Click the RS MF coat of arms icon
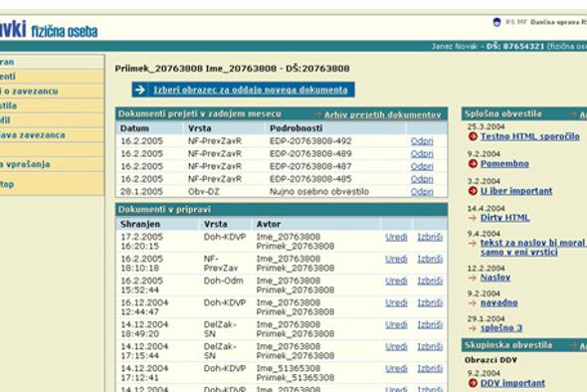This screenshot has width=587, height=392. [496, 22]
